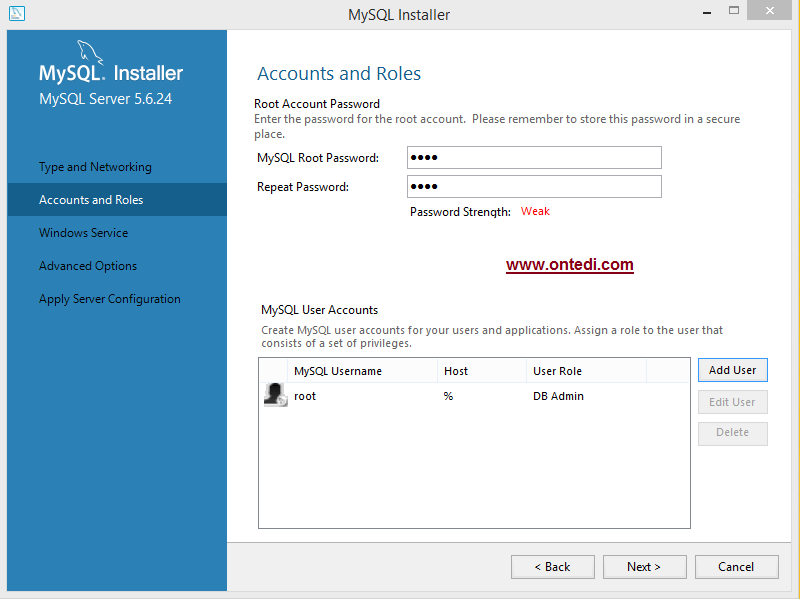This screenshot has width=800, height=599.
Task: Click the User Role column header
Action: (x=587, y=371)
